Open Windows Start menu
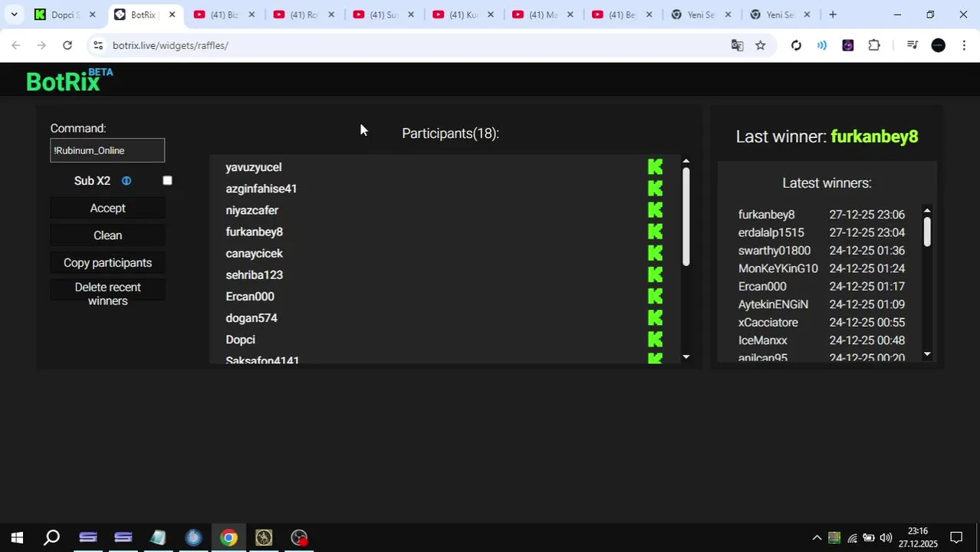 tap(17, 537)
